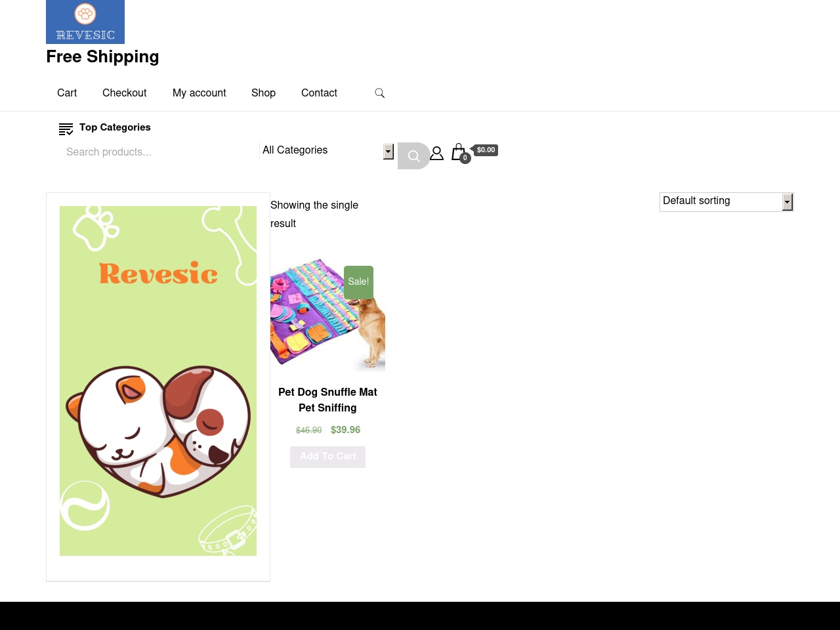The width and height of the screenshot is (840, 630).
Task: Open Pet Dog Snuffle Mat product title
Action: (327, 400)
